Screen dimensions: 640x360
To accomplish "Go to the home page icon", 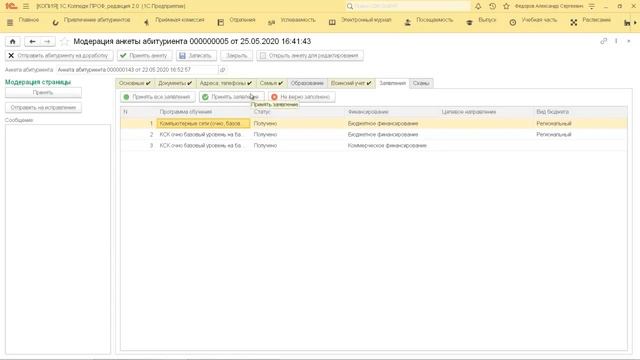I will tap(13, 41).
